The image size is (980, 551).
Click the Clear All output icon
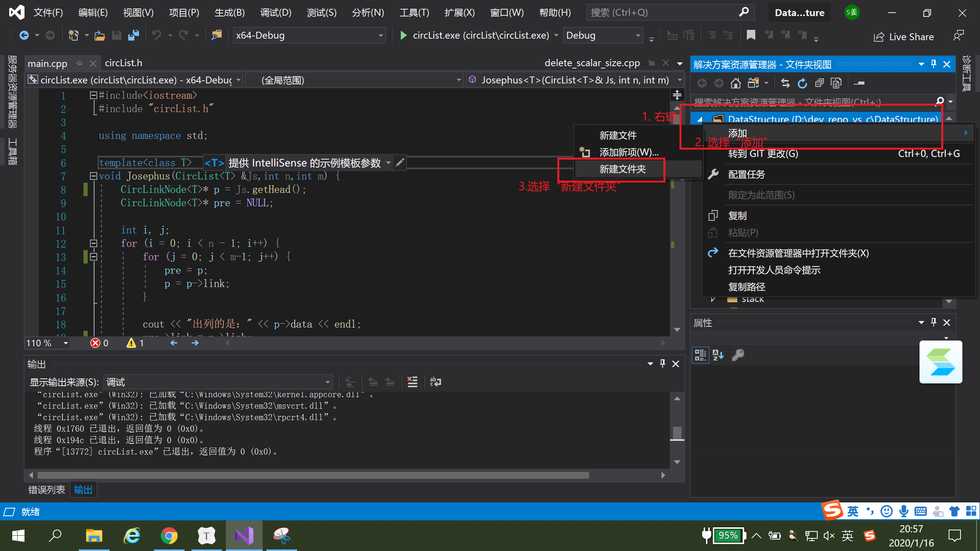click(412, 381)
